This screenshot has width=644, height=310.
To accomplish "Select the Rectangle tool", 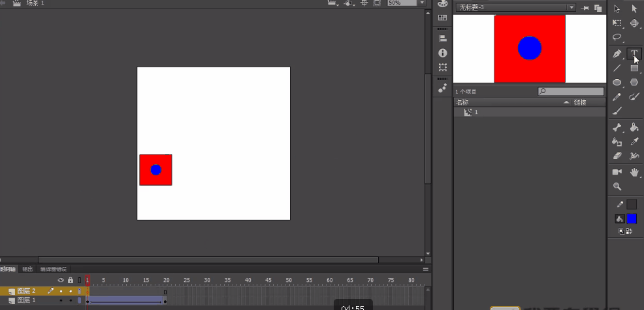I will click(x=634, y=68).
